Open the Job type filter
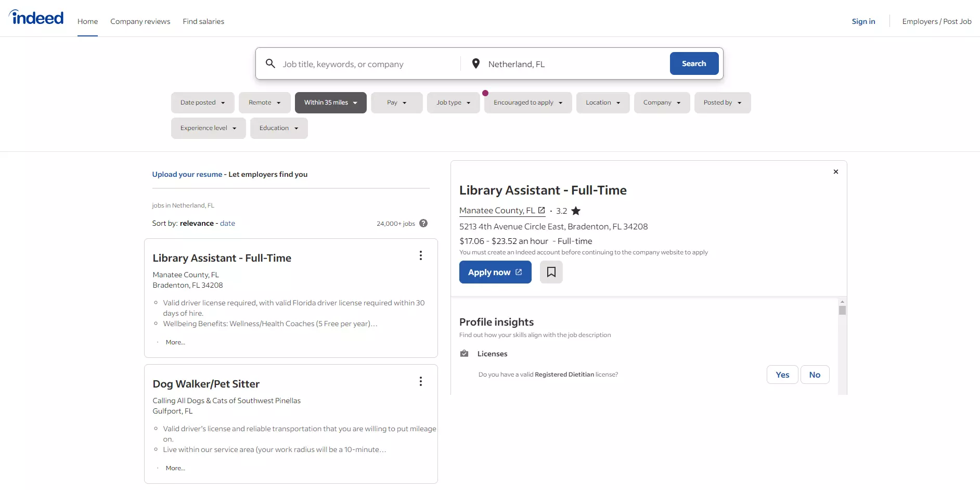 (x=454, y=102)
